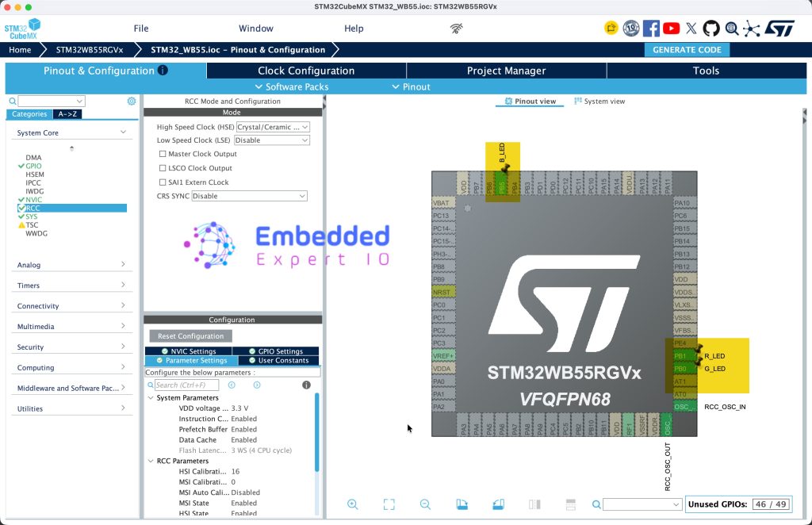Viewport: 812px width, 525px height.
Task: Collapse the System Parameters group
Action: pos(151,397)
